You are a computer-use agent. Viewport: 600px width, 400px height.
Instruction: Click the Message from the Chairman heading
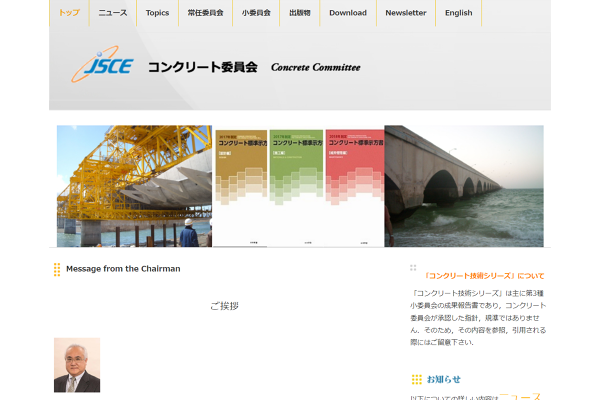coord(123,269)
